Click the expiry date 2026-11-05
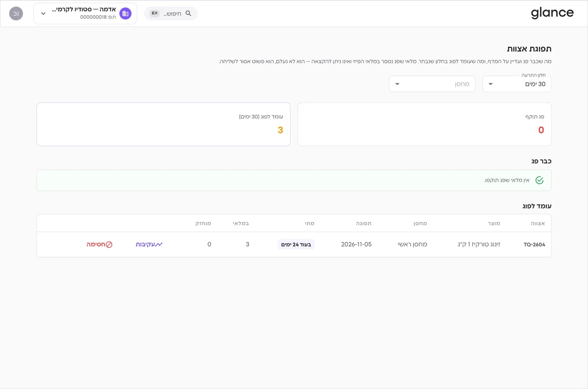This screenshot has width=588, height=389. (356, 245)
